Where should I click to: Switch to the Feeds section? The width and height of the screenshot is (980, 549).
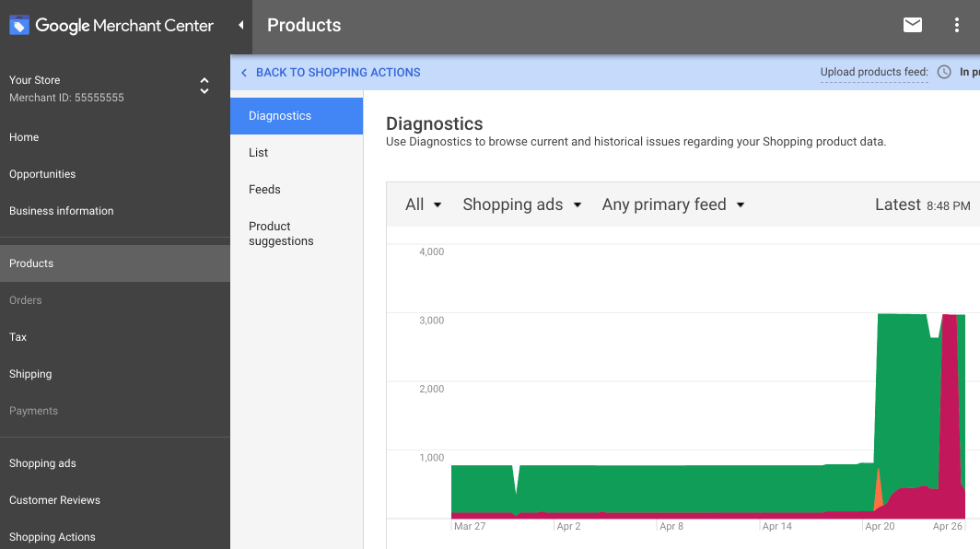264,189
